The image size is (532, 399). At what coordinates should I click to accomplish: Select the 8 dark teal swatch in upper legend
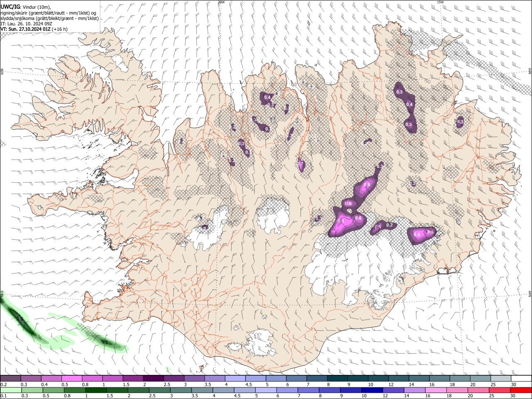[337, 379]
